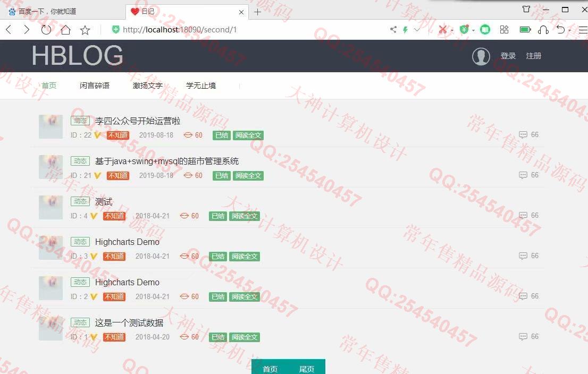This screenshot has height=374, width=588.
Task: Open Highcharts Demo post with ID 2
Action: coord(127,282)
